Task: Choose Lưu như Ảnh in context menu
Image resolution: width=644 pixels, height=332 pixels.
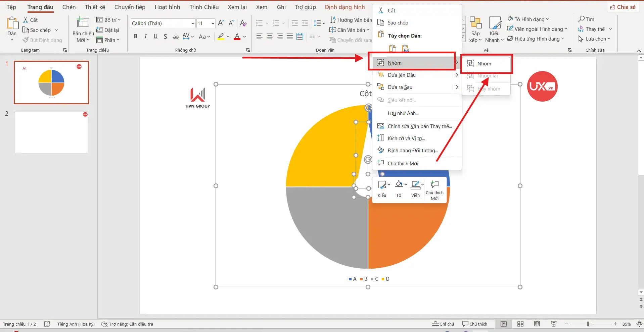Action: pos(403,113)
